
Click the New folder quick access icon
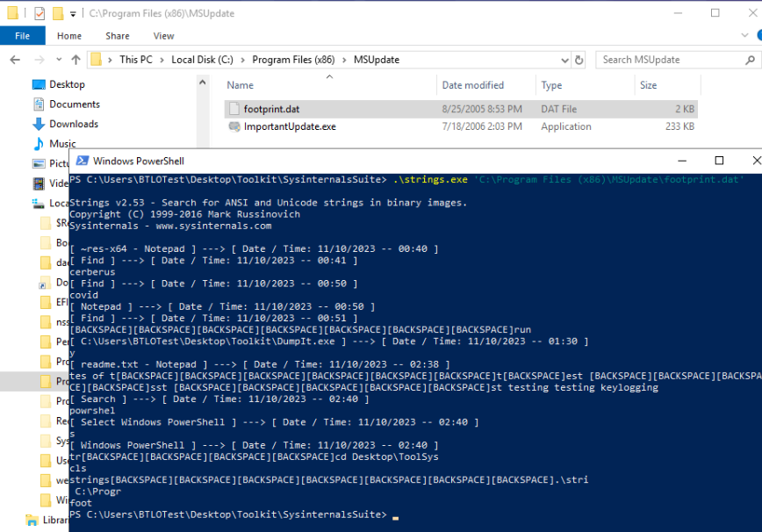58,13
